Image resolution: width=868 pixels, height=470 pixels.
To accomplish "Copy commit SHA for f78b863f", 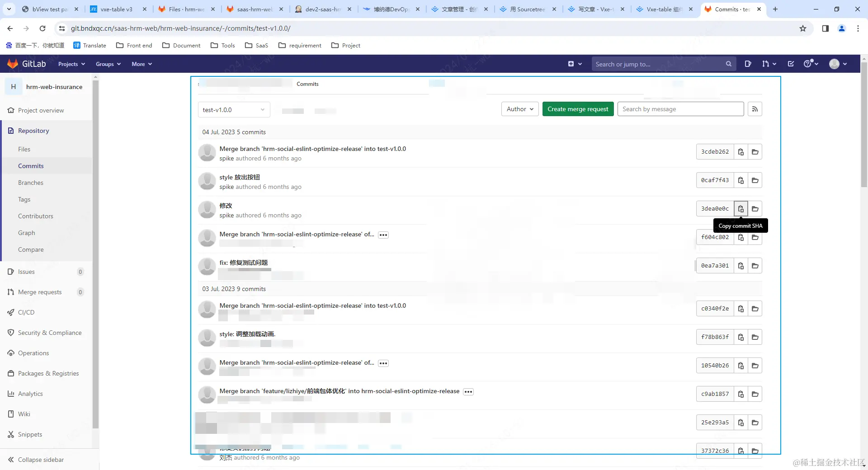I will pos(741,337).
